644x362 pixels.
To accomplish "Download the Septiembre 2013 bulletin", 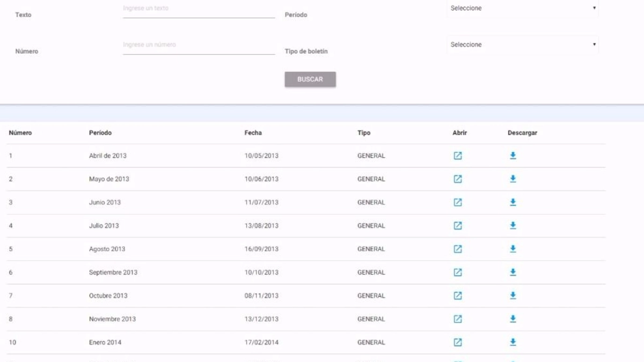I will 513,272.
